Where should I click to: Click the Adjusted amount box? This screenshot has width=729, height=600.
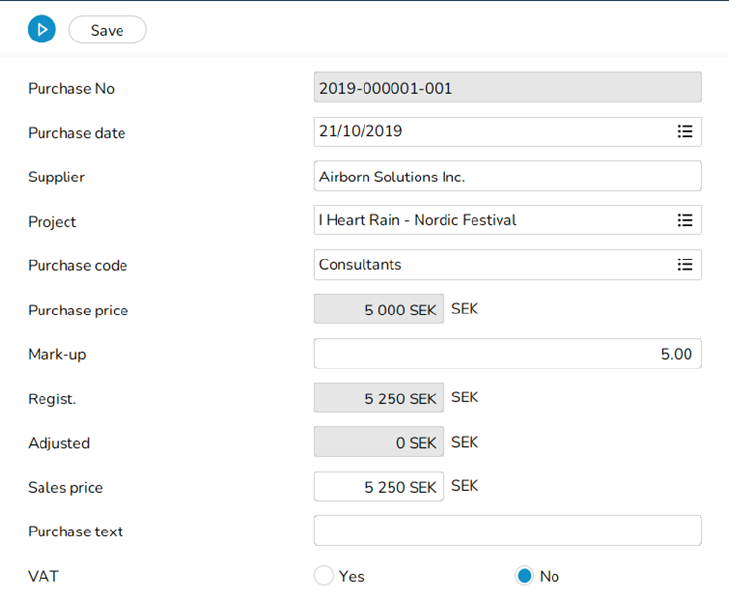tap(378, 442)
